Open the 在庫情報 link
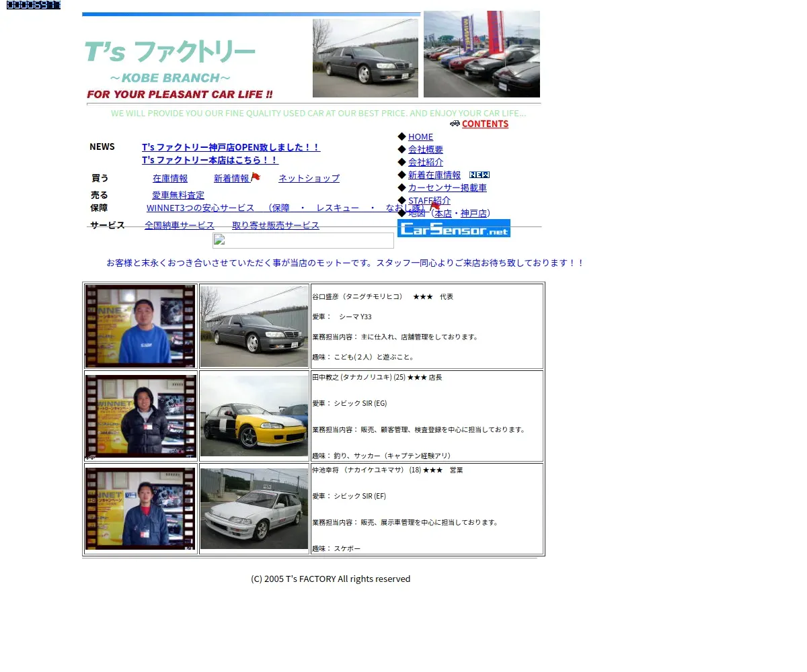 click(x=170, y=178)
